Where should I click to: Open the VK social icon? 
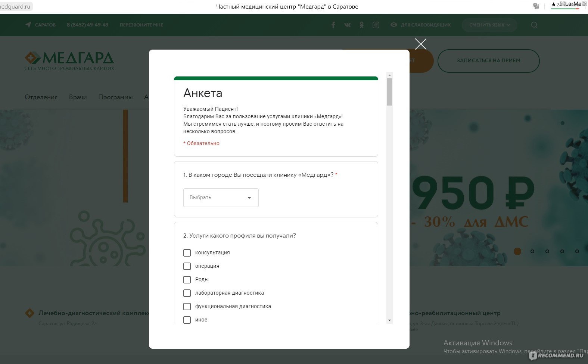[x=348, y=25]
